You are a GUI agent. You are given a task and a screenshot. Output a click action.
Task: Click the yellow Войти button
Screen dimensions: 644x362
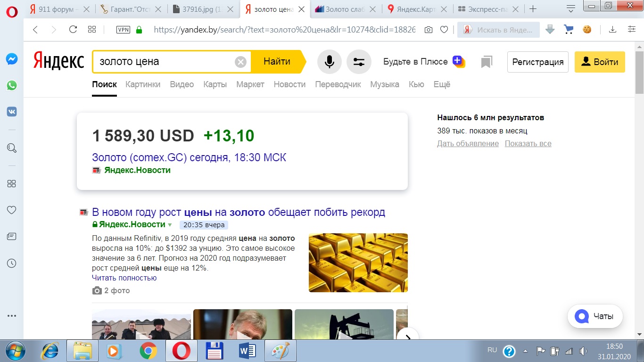coord(600,62)
